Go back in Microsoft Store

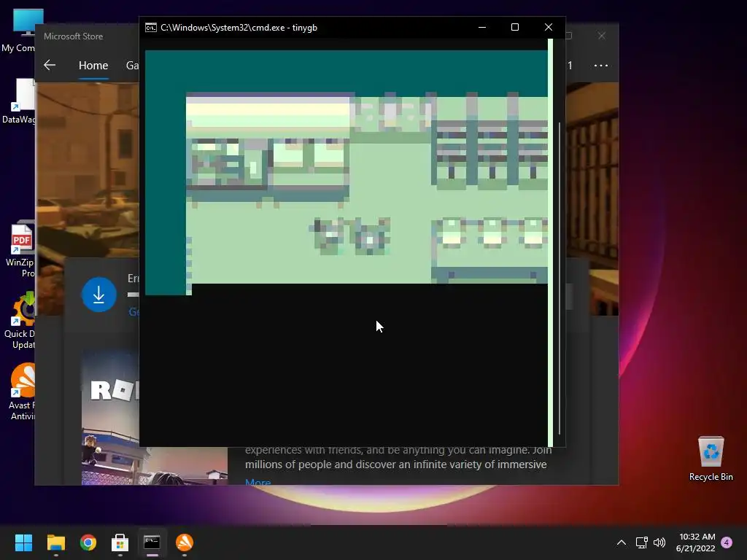[50, 65]
